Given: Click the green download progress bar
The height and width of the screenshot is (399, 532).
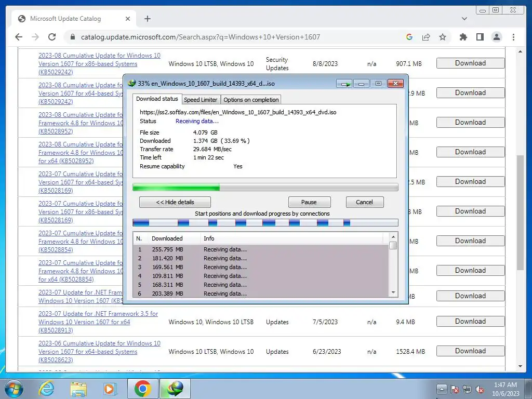Looking at the screenshot, I should coord(265,187).
